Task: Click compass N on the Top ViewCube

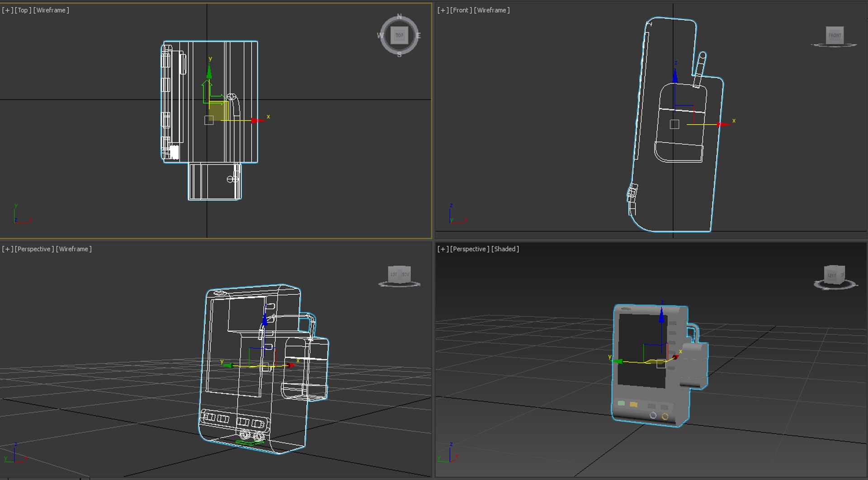Action: pyautogui.click(x=399, y=17)
